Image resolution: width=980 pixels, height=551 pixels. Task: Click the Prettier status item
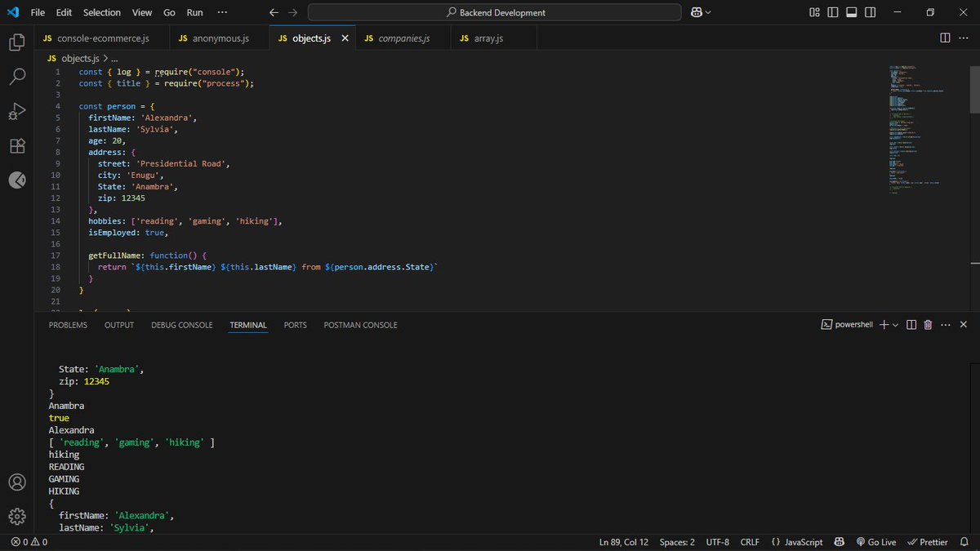928,542
